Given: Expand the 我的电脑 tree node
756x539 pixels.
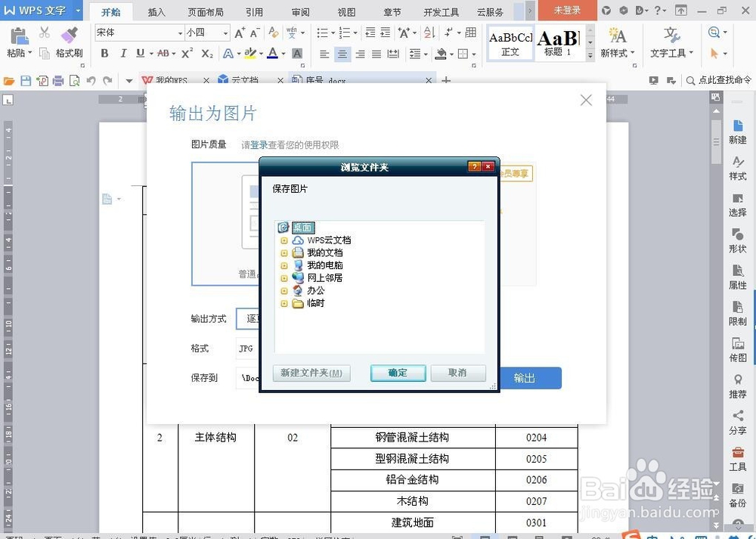Looking at the screenshot, I should 283,265.
